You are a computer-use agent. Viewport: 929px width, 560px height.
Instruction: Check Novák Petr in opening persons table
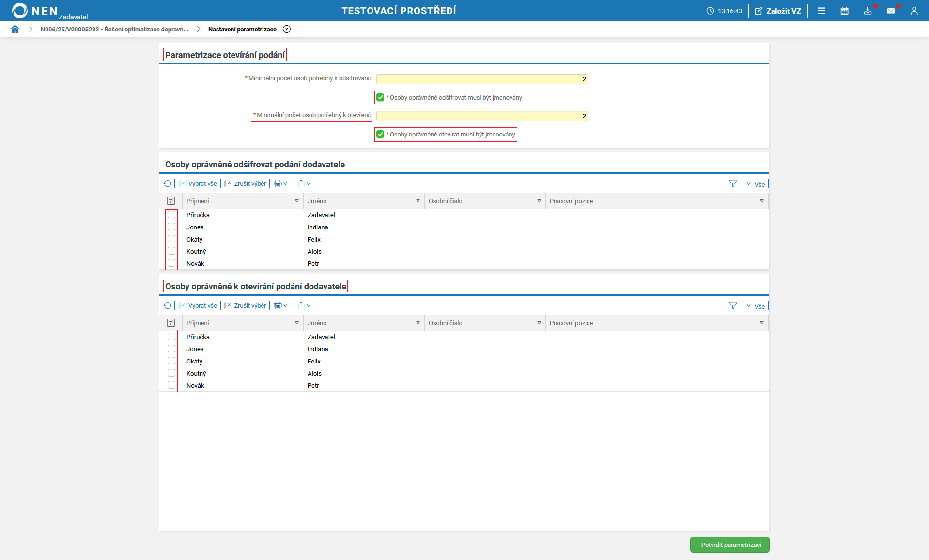171,385
